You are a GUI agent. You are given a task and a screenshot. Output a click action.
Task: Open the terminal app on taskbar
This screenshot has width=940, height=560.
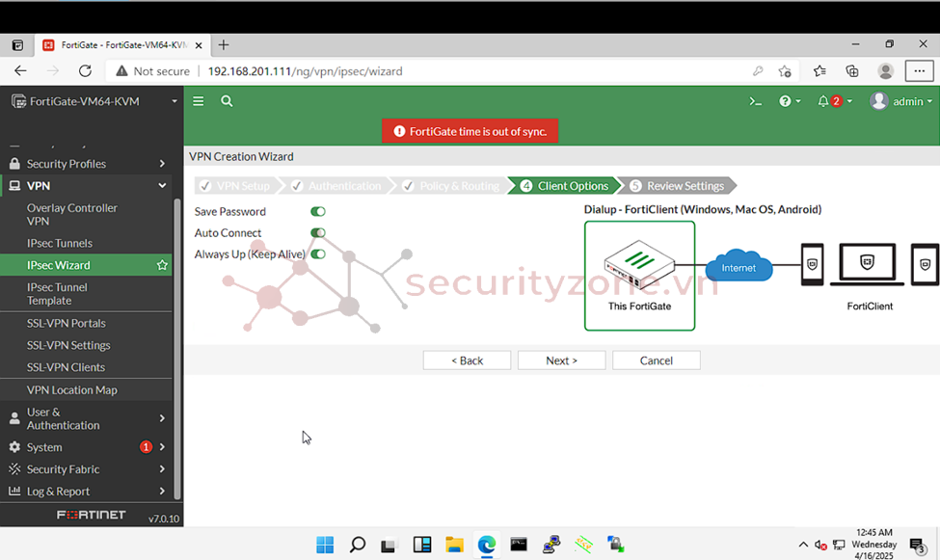519,545
